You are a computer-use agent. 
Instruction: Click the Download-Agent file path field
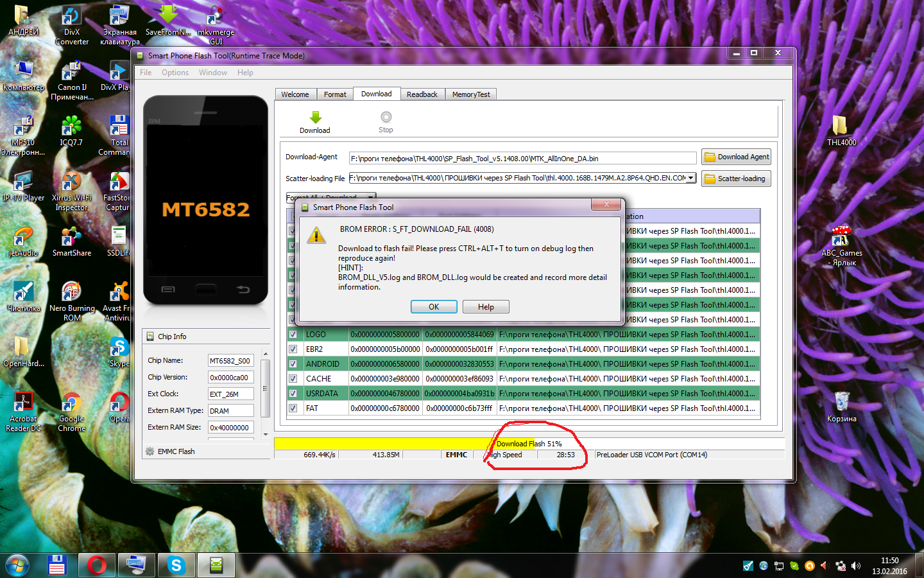coord(522,159)
